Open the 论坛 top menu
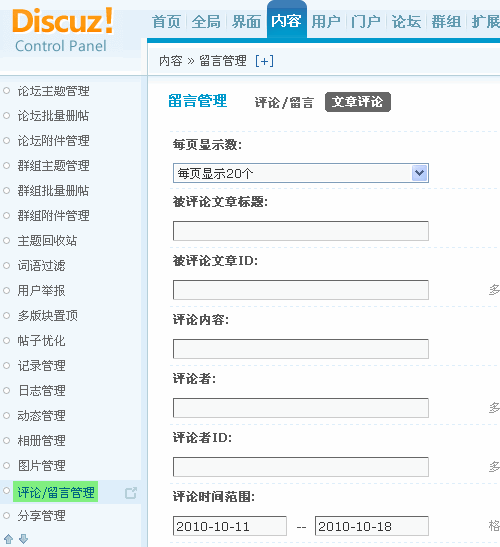Image resolution: width=500 pixels, height=547 pixels. pos(406,22)
